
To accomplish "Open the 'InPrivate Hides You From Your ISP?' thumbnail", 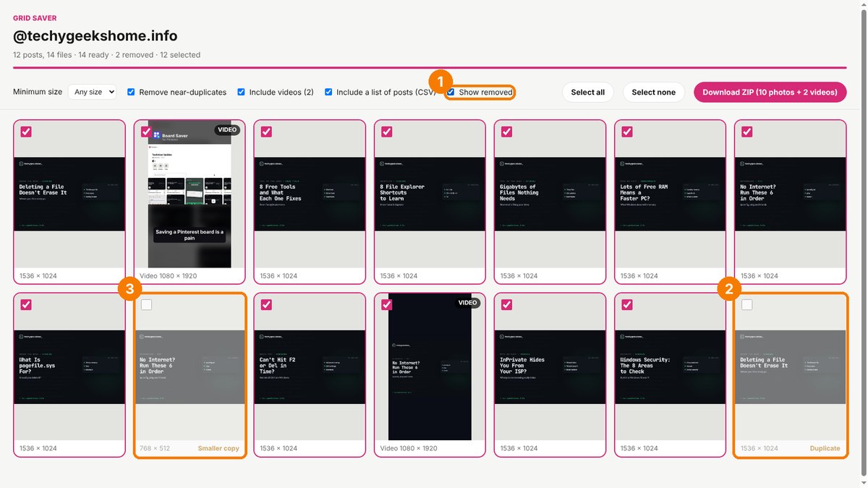I will (550, 367).
